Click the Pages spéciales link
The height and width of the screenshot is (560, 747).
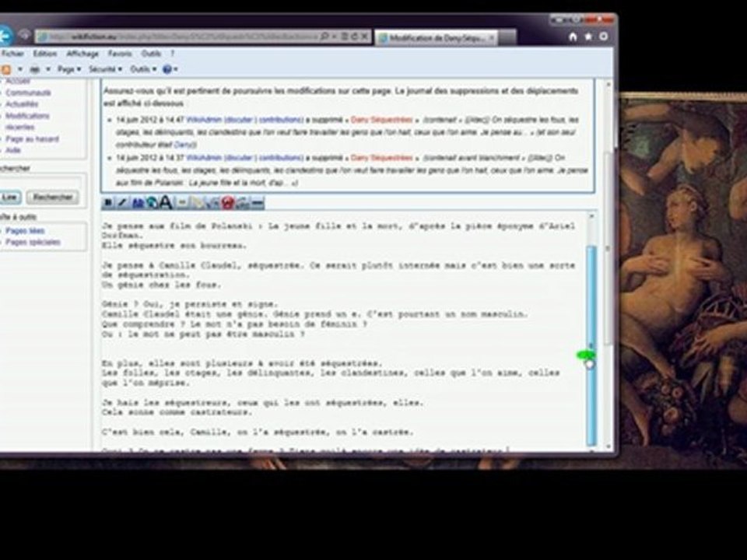[33, 243]
